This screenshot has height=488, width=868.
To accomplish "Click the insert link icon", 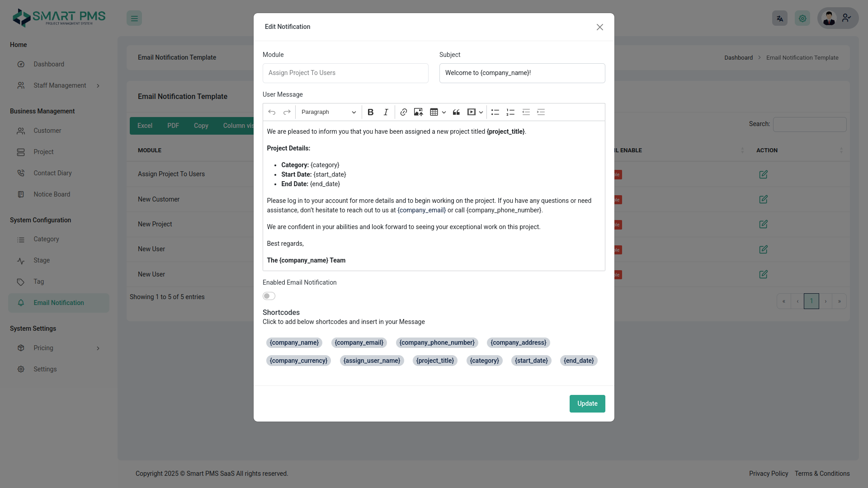I will click(404, 112).
